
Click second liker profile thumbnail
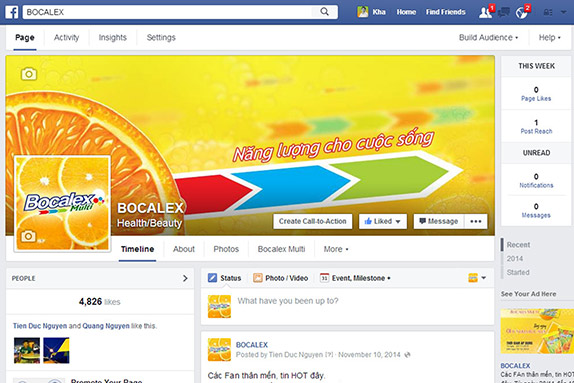[x=56, y=350]
